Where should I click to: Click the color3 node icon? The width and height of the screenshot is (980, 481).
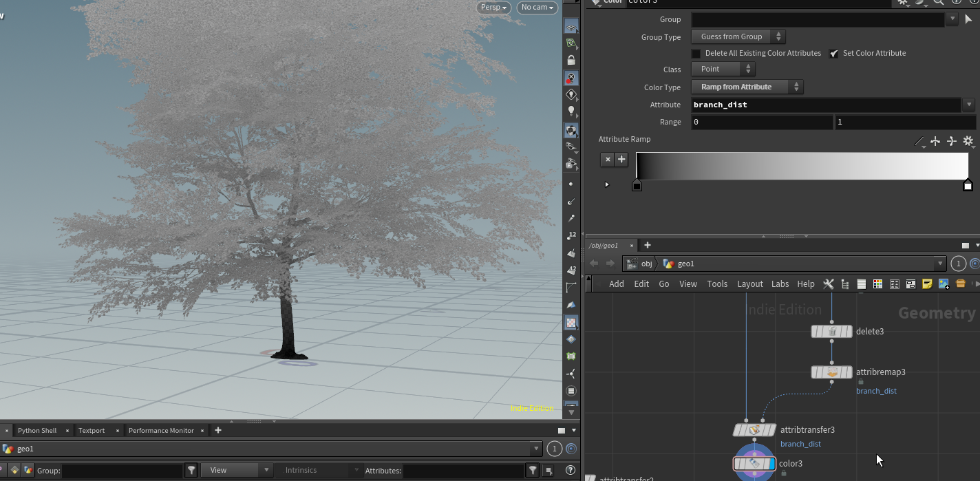[754, 464]
